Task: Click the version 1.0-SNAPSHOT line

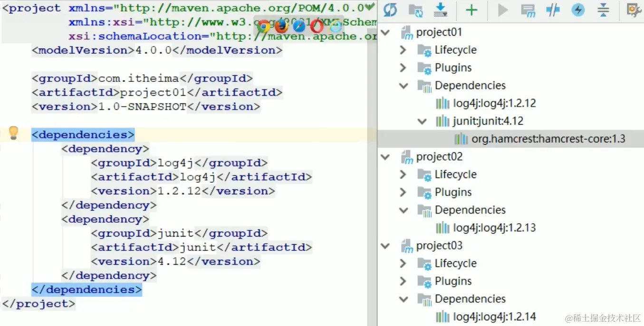Action: click(x=146, y=107)
